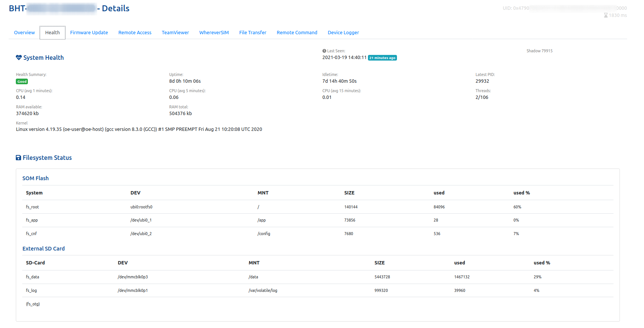This screenshot has height=328, width=644.
Task: Click the hourglass icon near 1830 ms
Action: [x=606, y=15]
